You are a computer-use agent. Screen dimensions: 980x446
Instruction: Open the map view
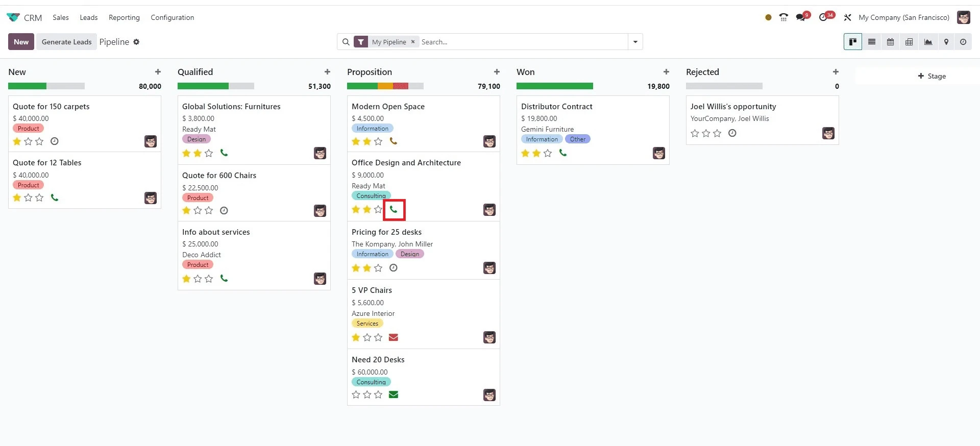click(x=946, y=42)
